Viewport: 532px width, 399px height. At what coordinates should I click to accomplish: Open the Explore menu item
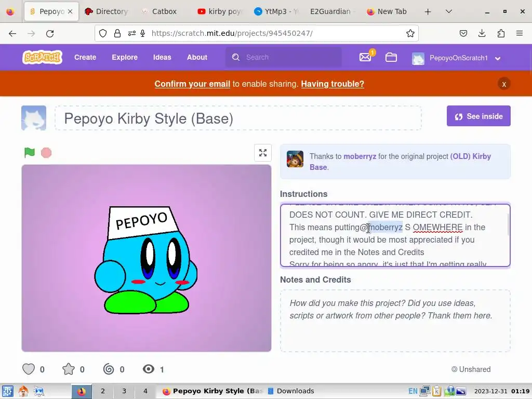[x=125, y=57]
